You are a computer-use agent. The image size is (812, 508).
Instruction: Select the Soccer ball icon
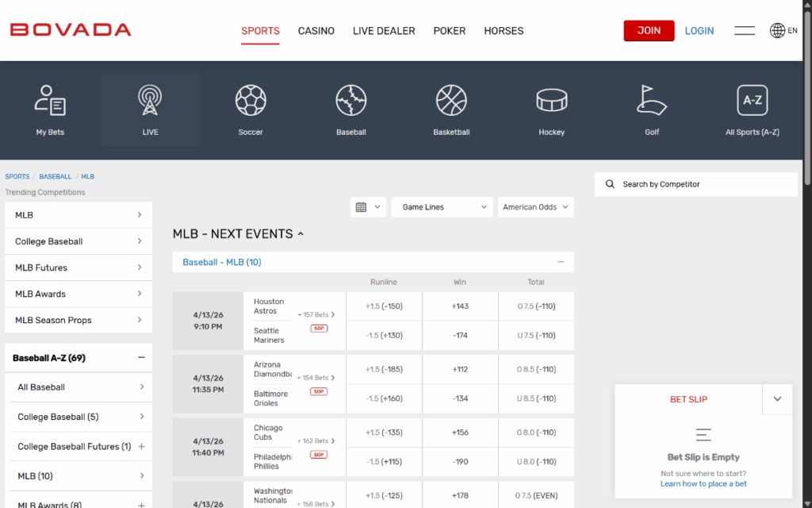[251, 101]
